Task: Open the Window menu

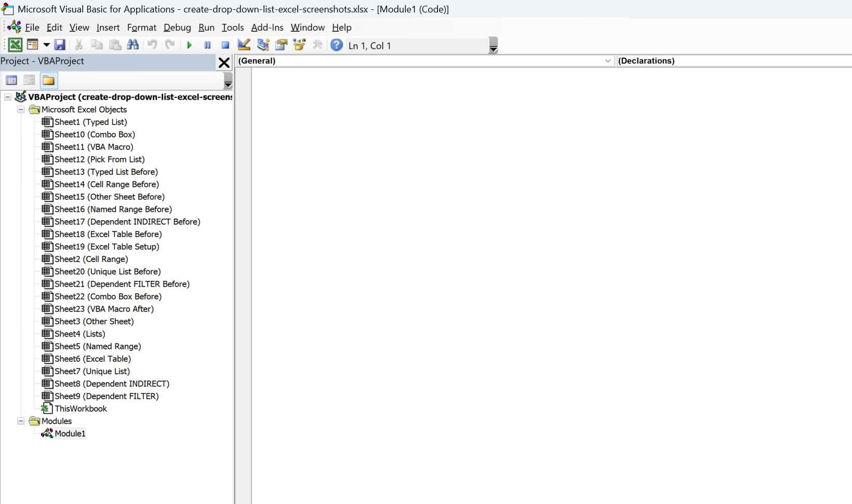Action: (x=308, y=28)
